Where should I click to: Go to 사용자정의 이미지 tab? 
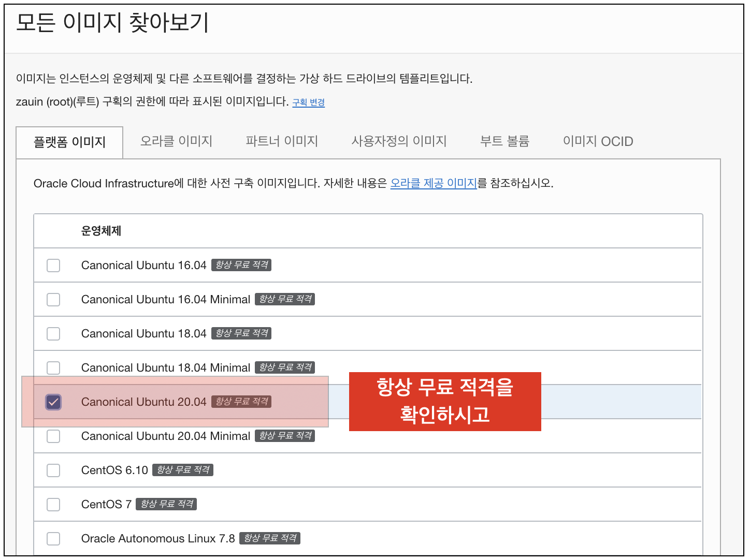399,141
